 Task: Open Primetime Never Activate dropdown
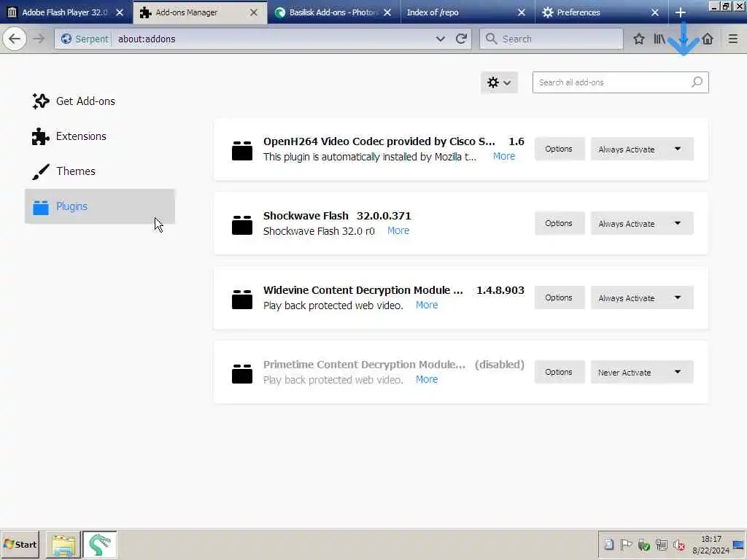point(642,372)
